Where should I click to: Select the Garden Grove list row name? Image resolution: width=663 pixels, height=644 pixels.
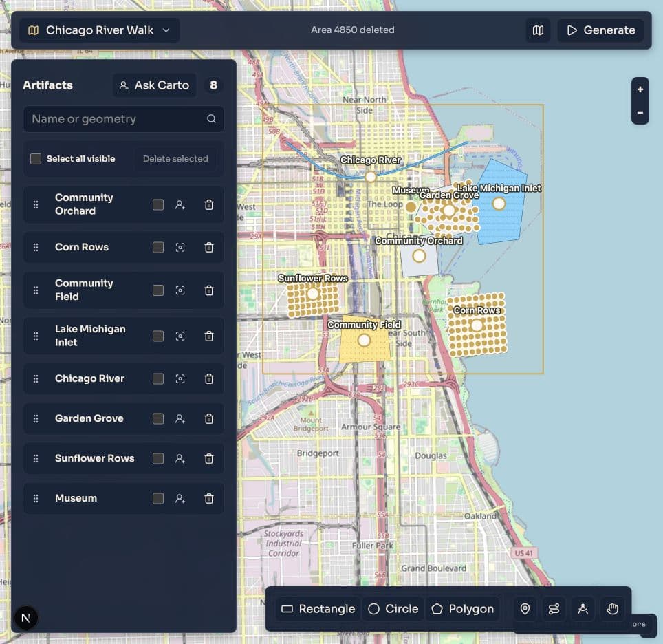(89, 418)
